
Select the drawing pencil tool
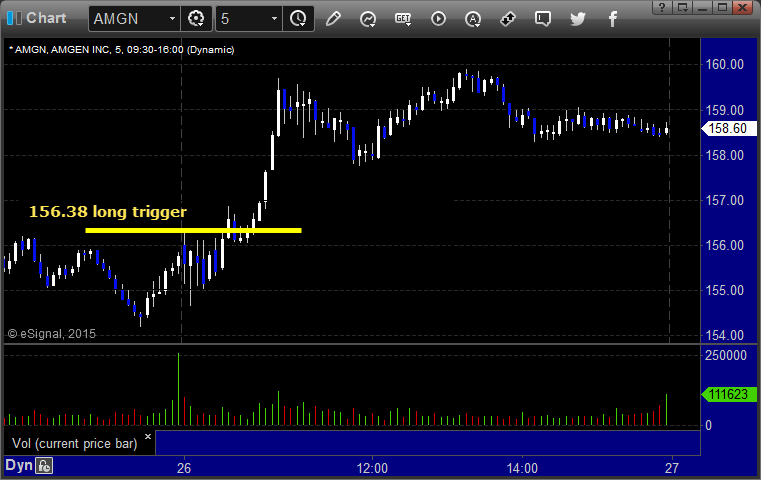[333, 19]
